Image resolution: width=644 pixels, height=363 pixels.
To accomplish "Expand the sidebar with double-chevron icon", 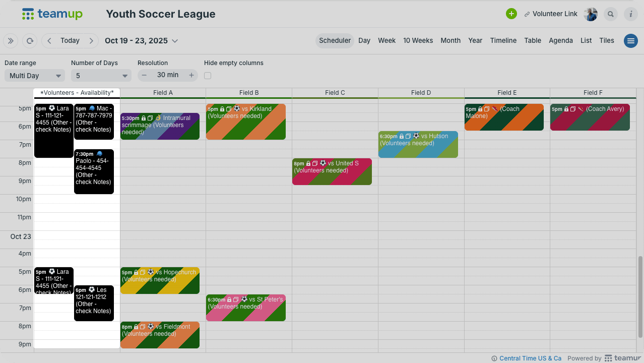I will click(x=11, y=41).
